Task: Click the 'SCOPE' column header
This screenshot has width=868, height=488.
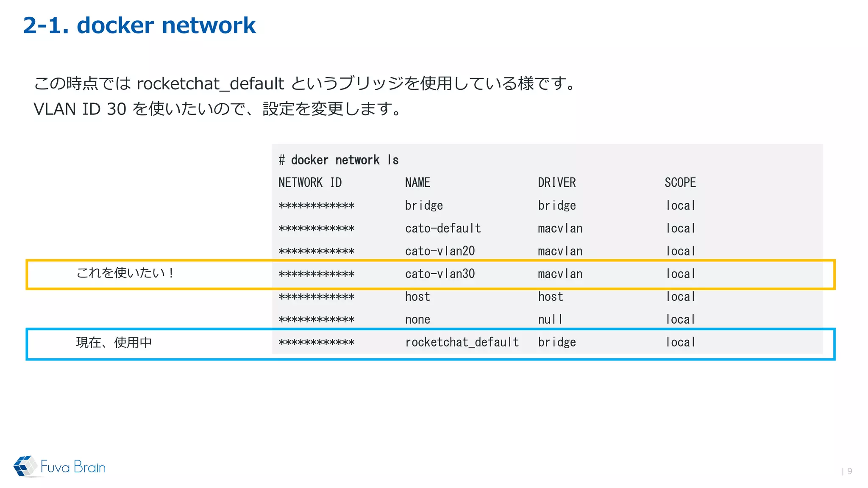Action: (x=680, y=183)
